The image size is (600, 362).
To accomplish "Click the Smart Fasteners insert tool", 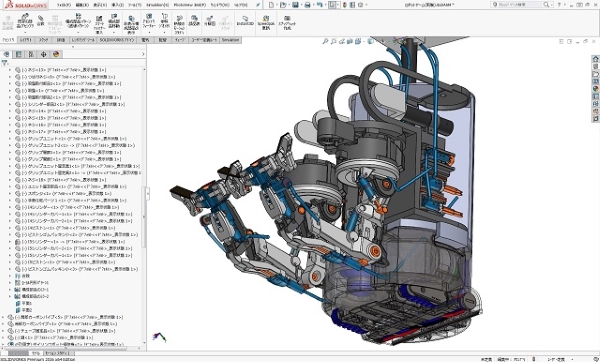I will click(x=99, y=24).
